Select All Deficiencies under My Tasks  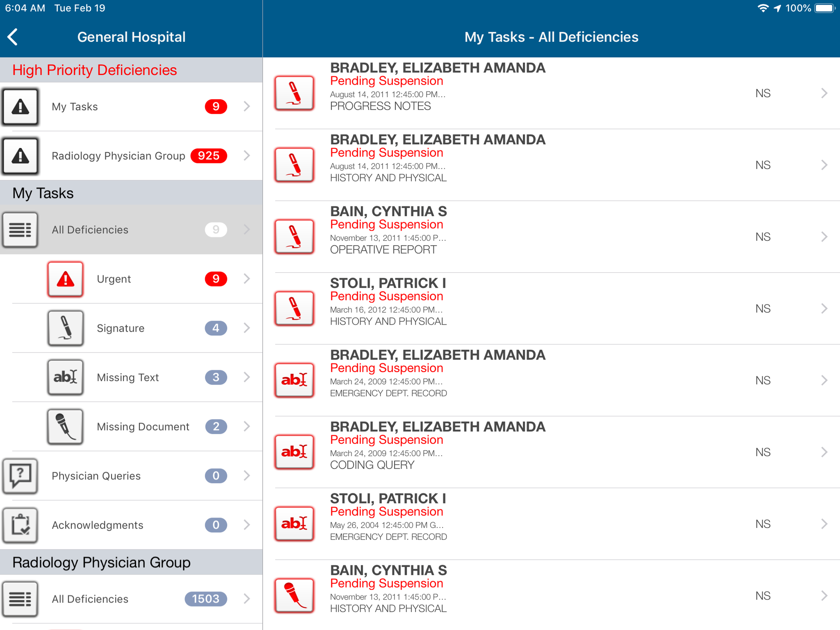(x=131, y=229)
